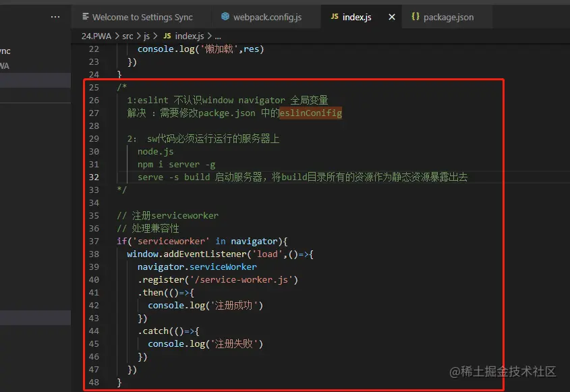Image resolution: width=570 pixels, height=392 pixels.
Task: Click window.addEventListener call text
Action: coord(186,254)
